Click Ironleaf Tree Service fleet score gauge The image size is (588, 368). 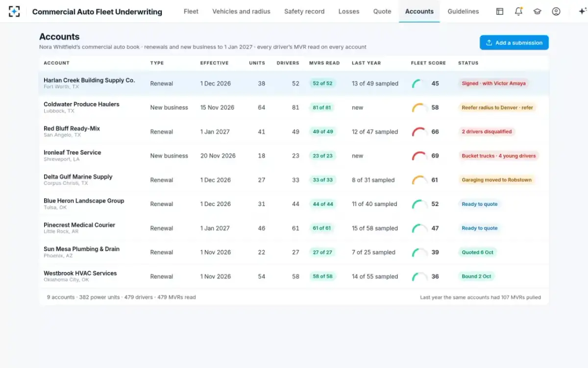click(419, 156)
